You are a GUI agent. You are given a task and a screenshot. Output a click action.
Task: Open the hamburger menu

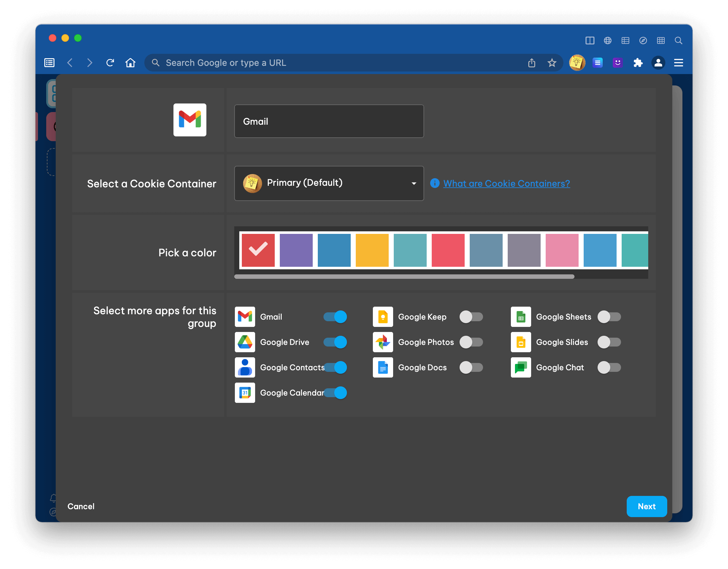pyautogui.click(x=678, y=63)
